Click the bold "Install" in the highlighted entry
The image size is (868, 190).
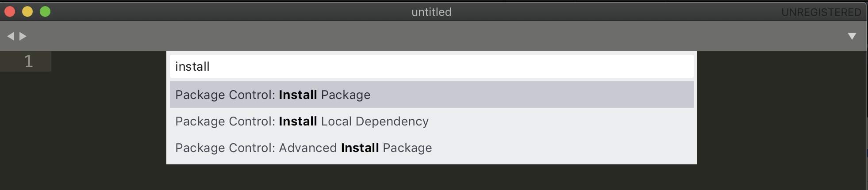click(x=298, y=95)
